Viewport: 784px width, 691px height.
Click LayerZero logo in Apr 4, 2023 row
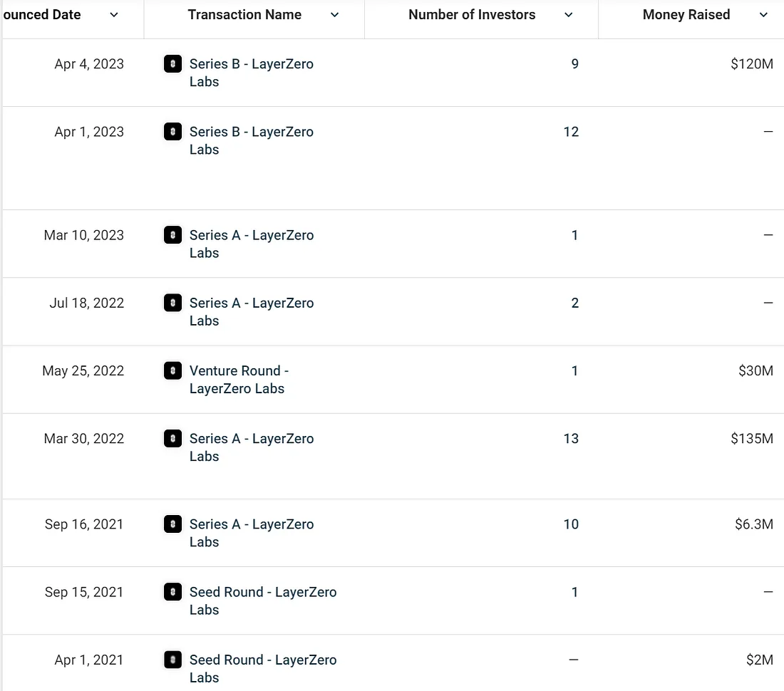[172, 64]
